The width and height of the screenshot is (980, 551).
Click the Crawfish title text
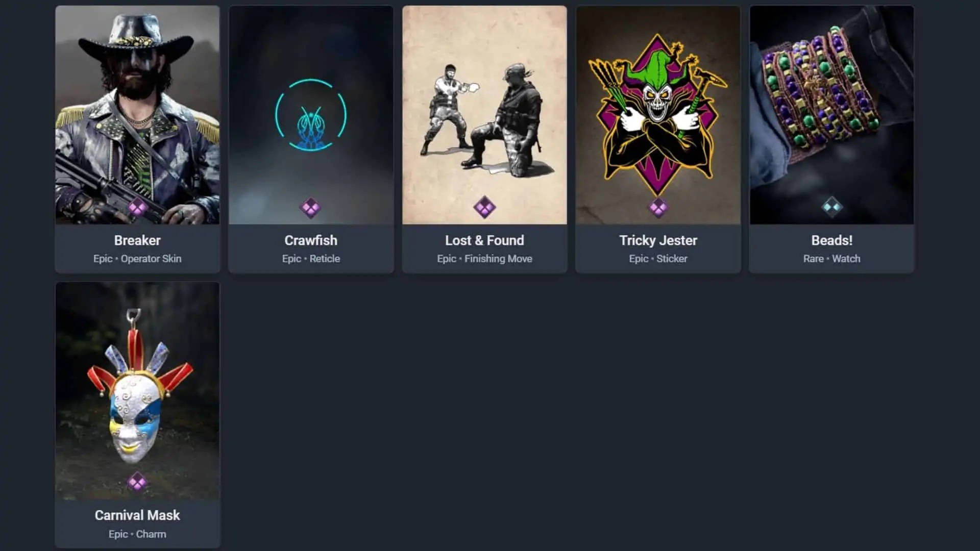311,240
